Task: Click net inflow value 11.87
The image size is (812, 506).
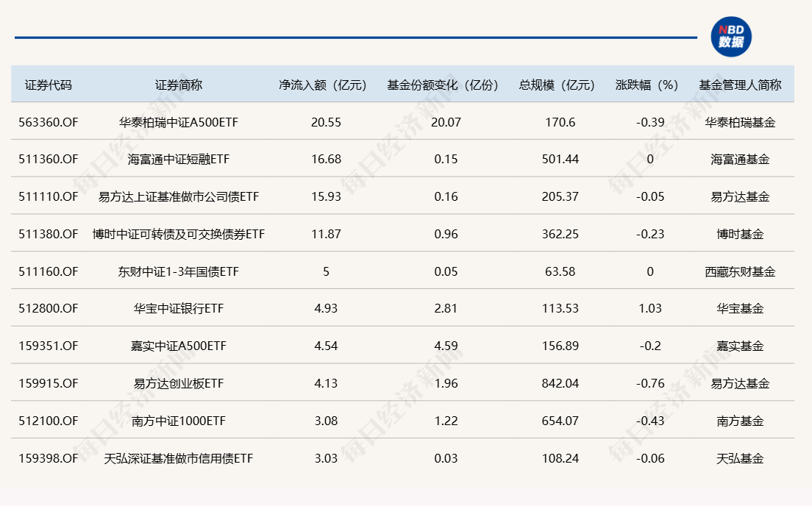Action: tap(327, 234)
